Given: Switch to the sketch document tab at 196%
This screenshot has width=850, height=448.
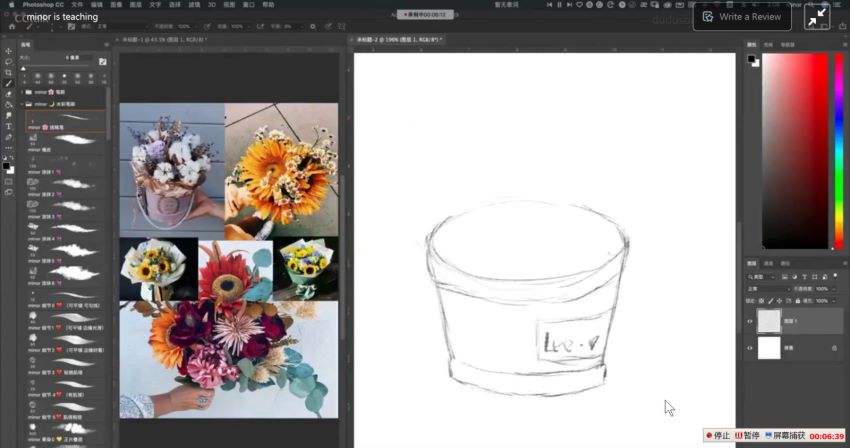Looking at the screenshot, I should coord(400,40).
